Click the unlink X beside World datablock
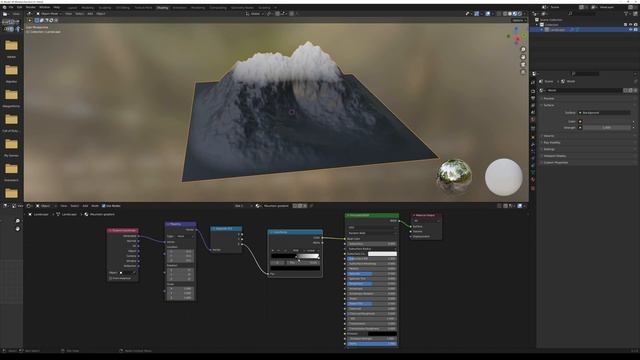The image size is (640, 360). point(636,90)
